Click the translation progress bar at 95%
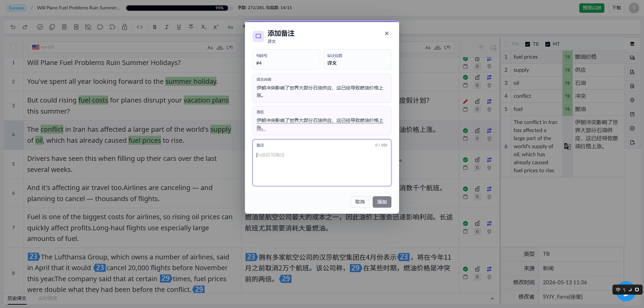This screenshot has height=308, width=644. coord(179,8)
